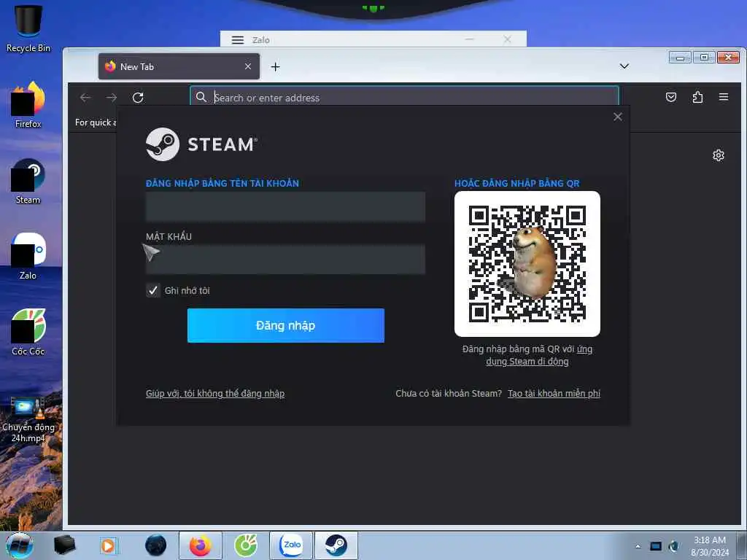Screen dimensions: 747x560
Task: Open the Zalo desktop shortcut
Action: (28, 256)
